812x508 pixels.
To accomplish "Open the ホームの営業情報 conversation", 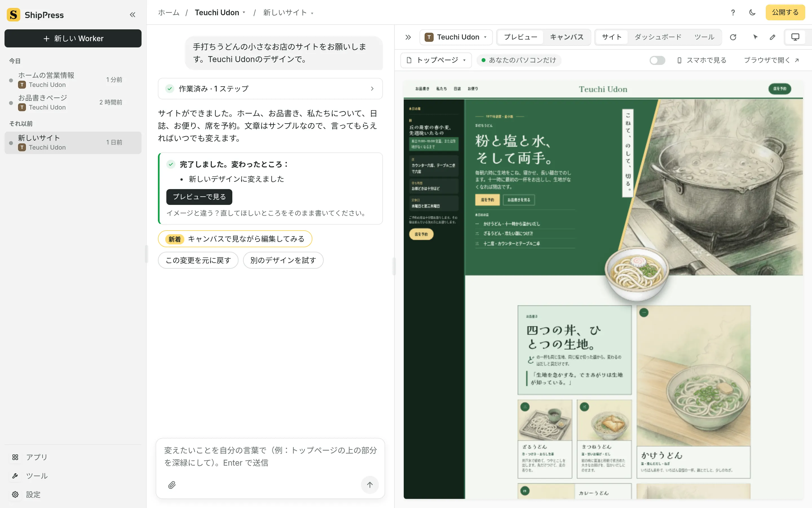I will [73, 80].
